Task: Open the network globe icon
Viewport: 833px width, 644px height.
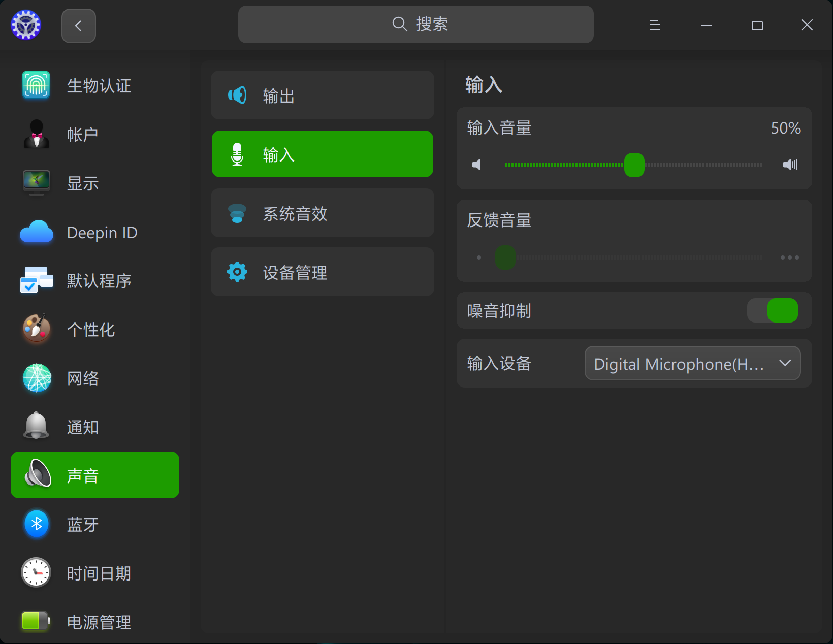Action: (x=37, y=378)
